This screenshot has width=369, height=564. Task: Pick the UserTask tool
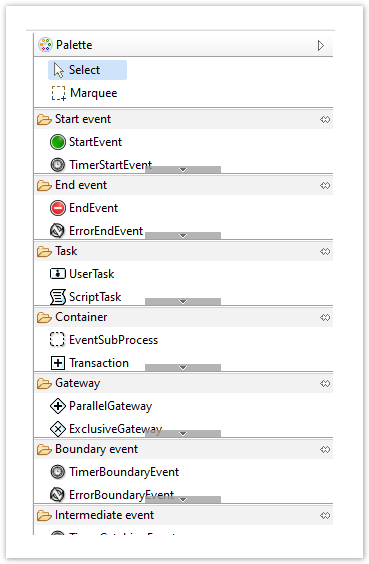pos(82,274)
